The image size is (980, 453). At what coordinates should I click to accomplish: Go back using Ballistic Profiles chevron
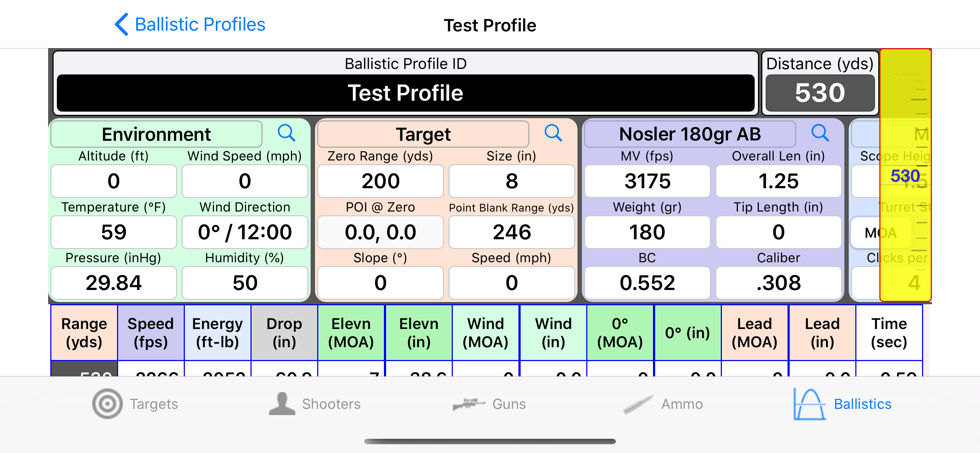click(x=121, y=24)
